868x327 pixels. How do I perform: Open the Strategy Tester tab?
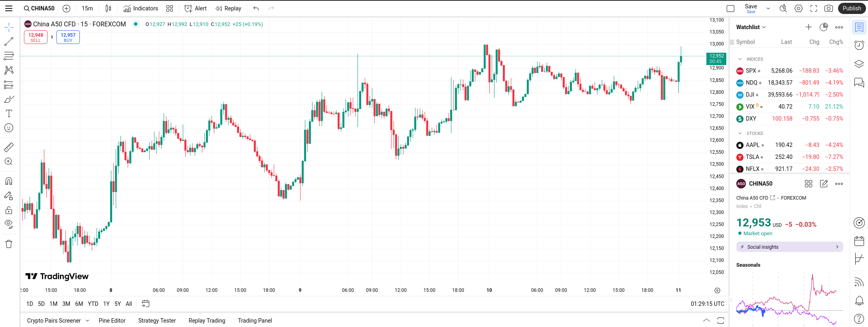[x=157, y=321]
